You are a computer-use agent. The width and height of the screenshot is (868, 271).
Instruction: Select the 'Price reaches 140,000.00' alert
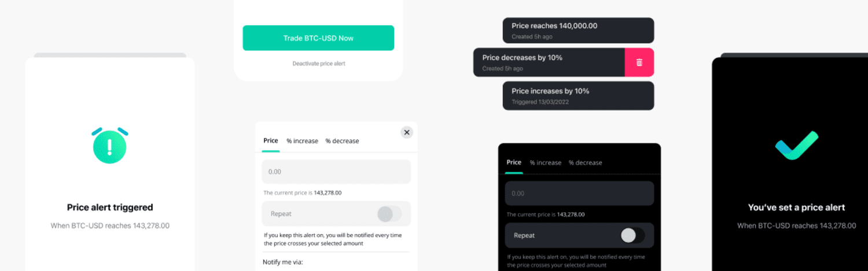pyautogui.click(x=579, y=30)
